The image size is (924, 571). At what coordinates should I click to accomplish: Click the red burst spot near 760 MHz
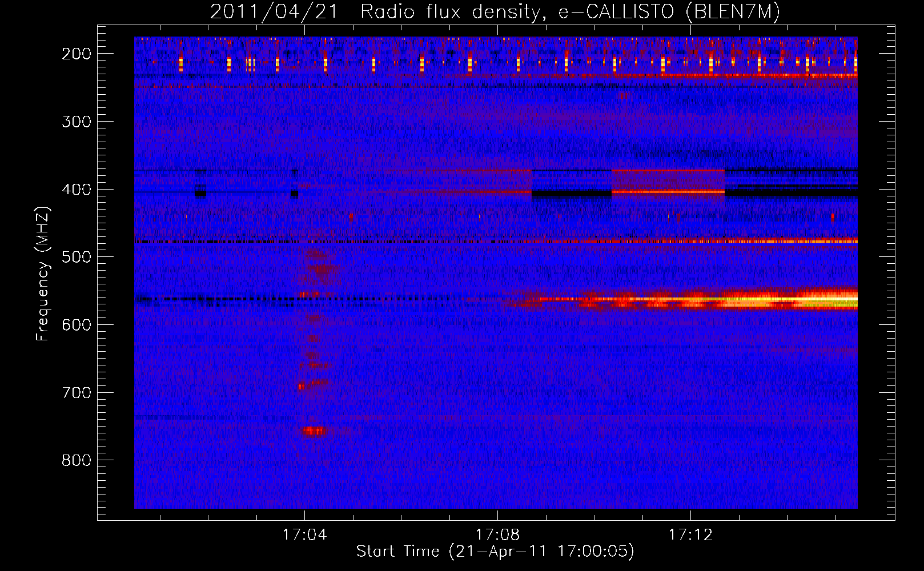pos(314,431)
